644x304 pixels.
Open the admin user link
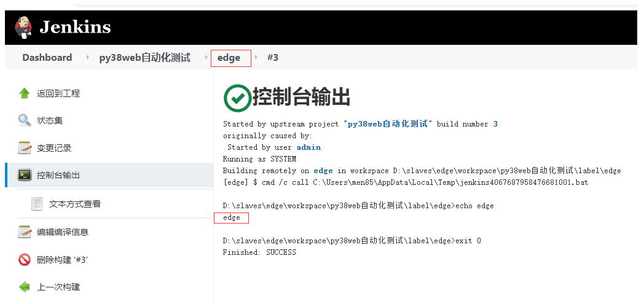[308, 147]
